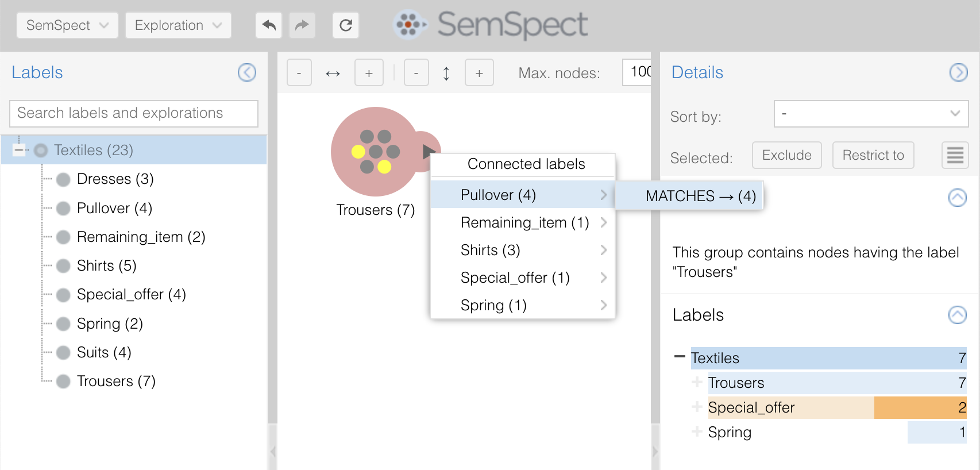Image resolution: width=980 pixels, height=470 pixels.
Task: Collapse the Details side panel
Action: pos(958,72)
